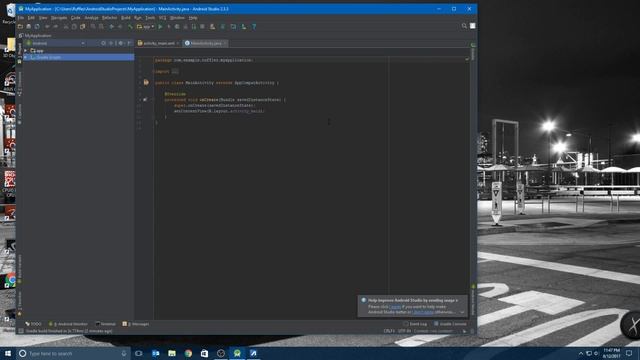640x360 pixels.
Task: Open line separator CRLF selector
Action: [x=389, y=331]
